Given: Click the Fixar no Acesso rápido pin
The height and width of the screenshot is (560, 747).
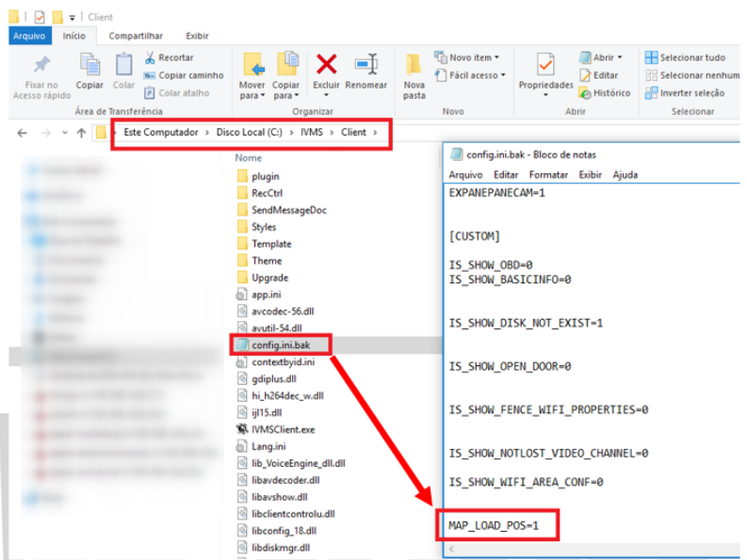Looking at the screenshot, I should point(41,66).
